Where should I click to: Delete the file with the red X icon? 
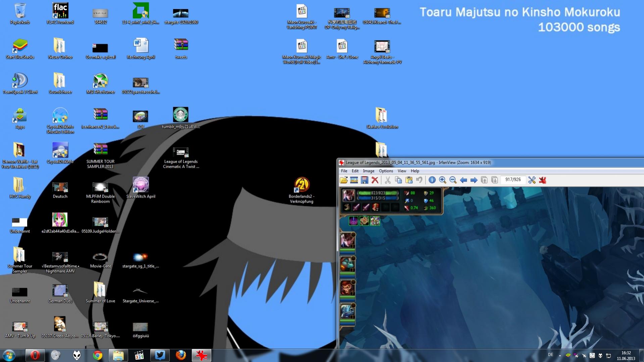375,180
